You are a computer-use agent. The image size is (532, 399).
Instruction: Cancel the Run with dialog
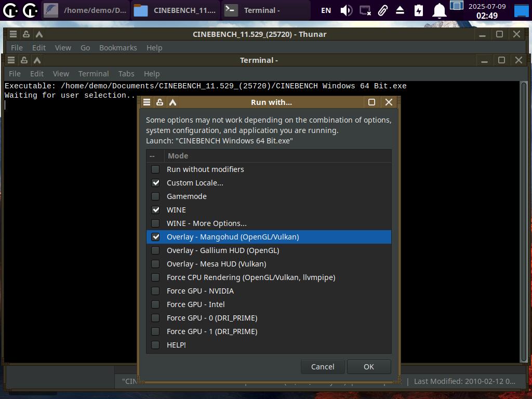click(323, 367)
